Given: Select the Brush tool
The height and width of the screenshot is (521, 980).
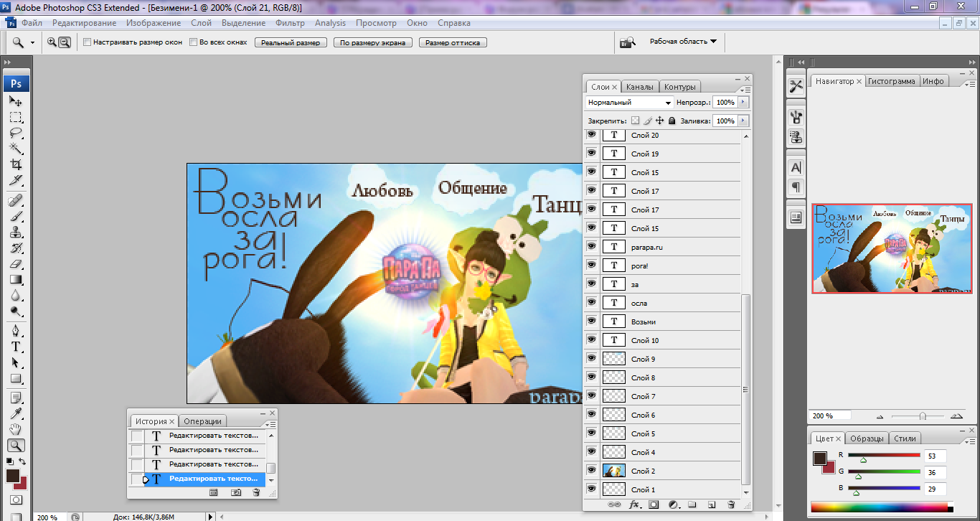Looking at the screenshot, I should pyautogui.click(x=16, y=217).
